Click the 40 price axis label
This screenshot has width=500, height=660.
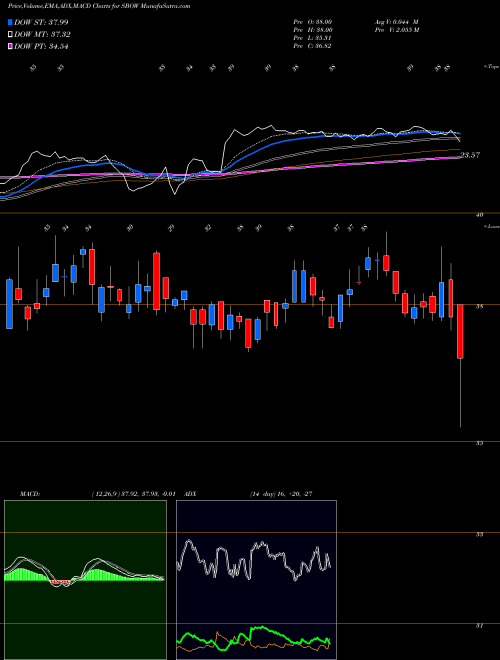(x=479, y=215)
